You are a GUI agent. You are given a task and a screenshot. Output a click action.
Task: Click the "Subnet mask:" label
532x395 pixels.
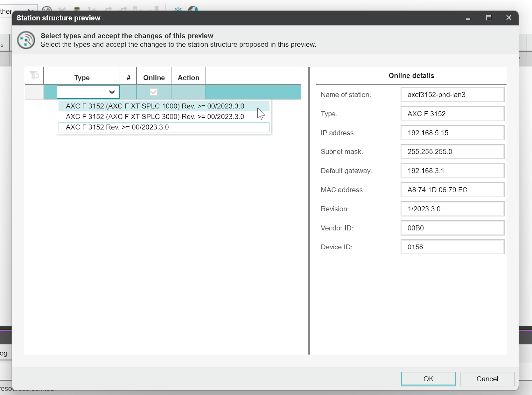(342, 152)
